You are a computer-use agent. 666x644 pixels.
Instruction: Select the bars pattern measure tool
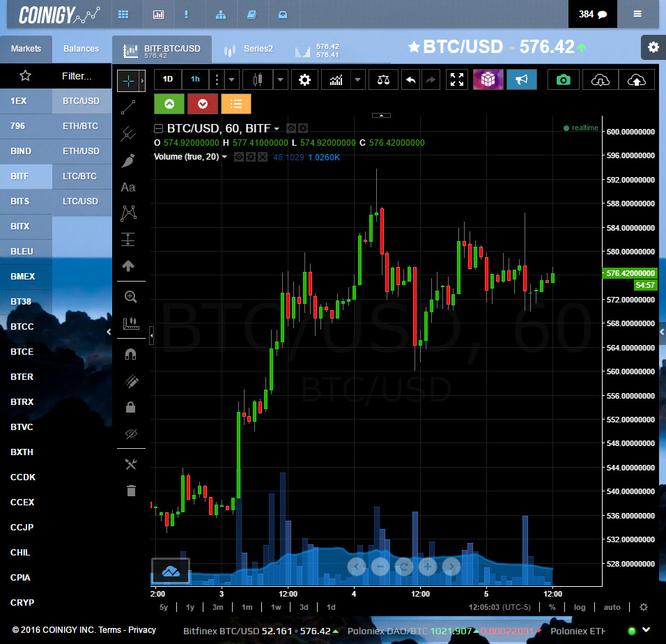[x=131, y=323]
